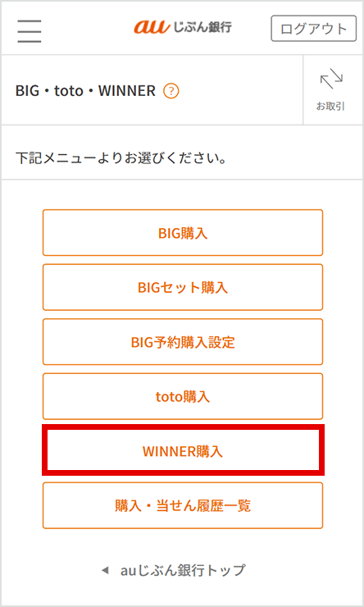Image resolution: width=364 pixels, height=607 pixels.
Task: Tap the お取引 label under the arrows
Action: (330, 107)
